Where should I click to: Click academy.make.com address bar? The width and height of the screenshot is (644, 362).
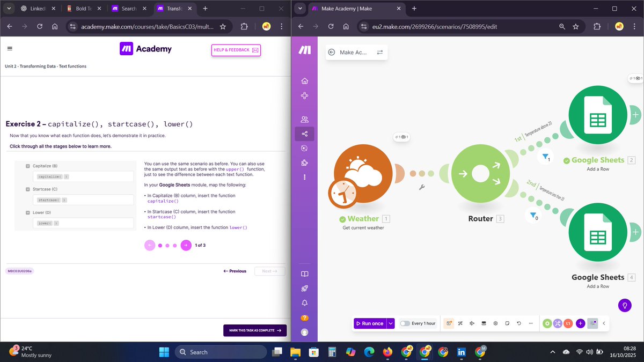pos(148,26)
